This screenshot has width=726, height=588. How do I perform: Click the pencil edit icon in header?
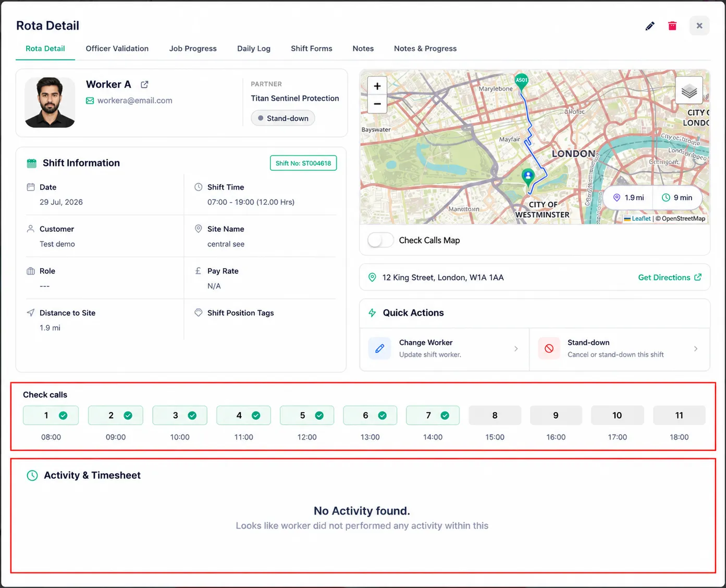click(x=650, y=26)
